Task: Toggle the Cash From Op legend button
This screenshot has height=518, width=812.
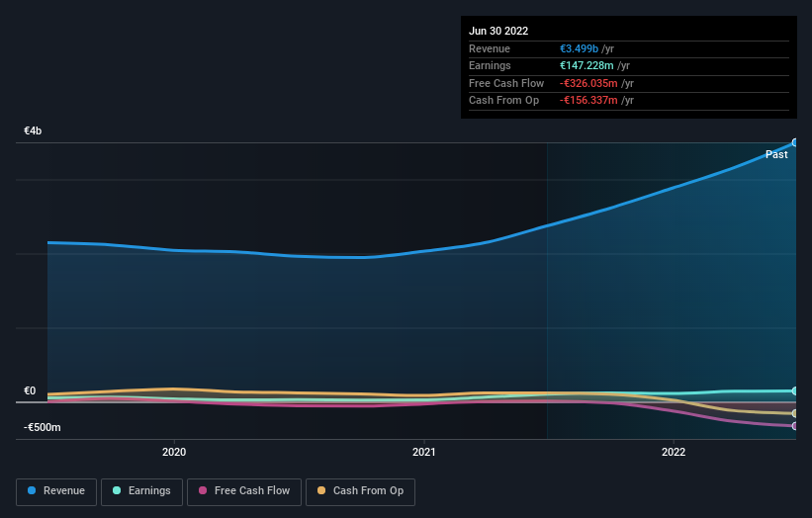Action: pos(360,491)
